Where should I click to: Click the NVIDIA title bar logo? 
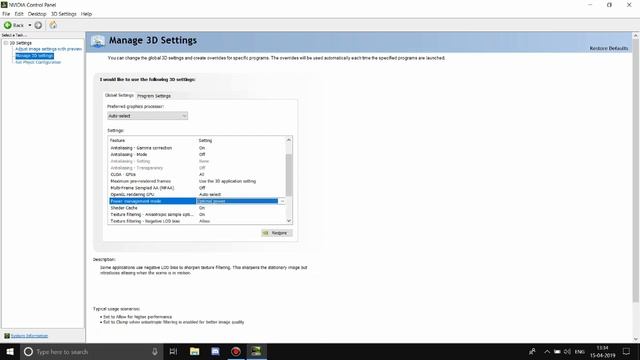4,4
